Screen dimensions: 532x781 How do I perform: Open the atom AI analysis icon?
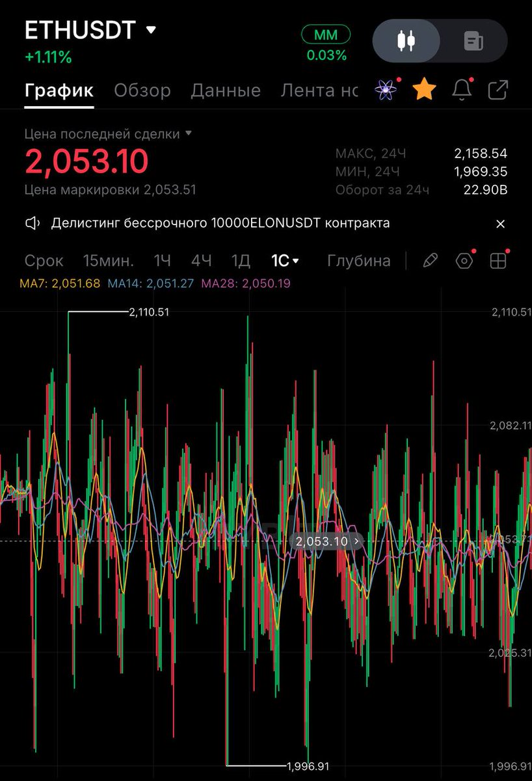point(386,90)
